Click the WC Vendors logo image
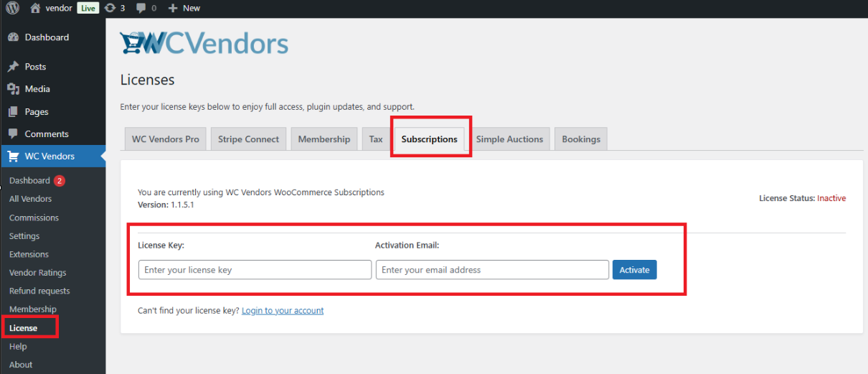This screenshot has height=374, width=868. (x=204, y=43)
